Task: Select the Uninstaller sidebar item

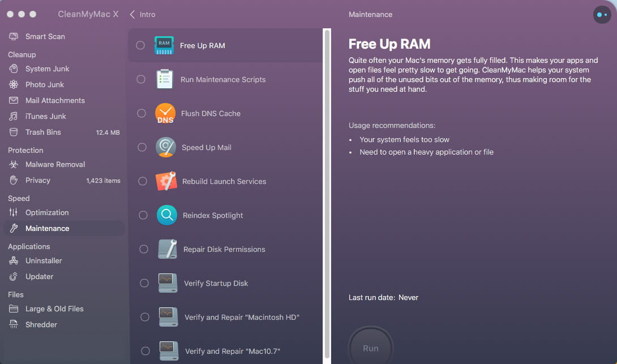Action: coord(44,260)
